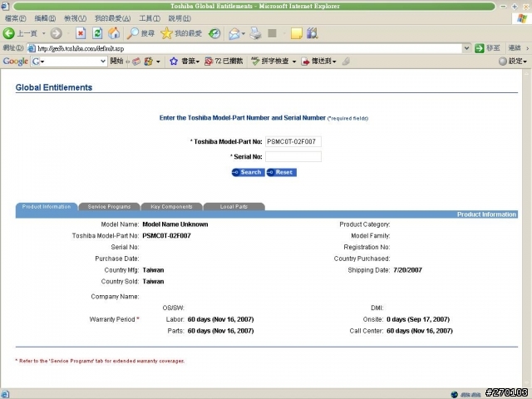
Task: Click the Country Mfg Taiwan value
Action: tap(153, 270)
